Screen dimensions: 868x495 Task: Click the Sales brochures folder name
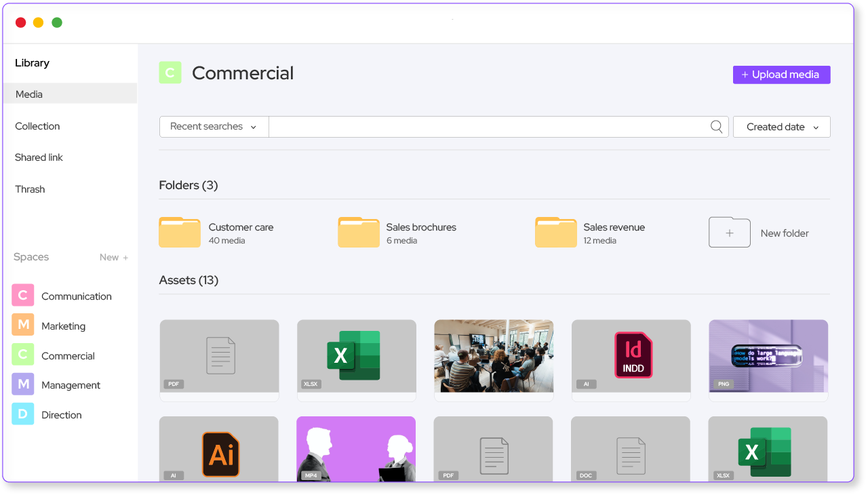(421, 227)
